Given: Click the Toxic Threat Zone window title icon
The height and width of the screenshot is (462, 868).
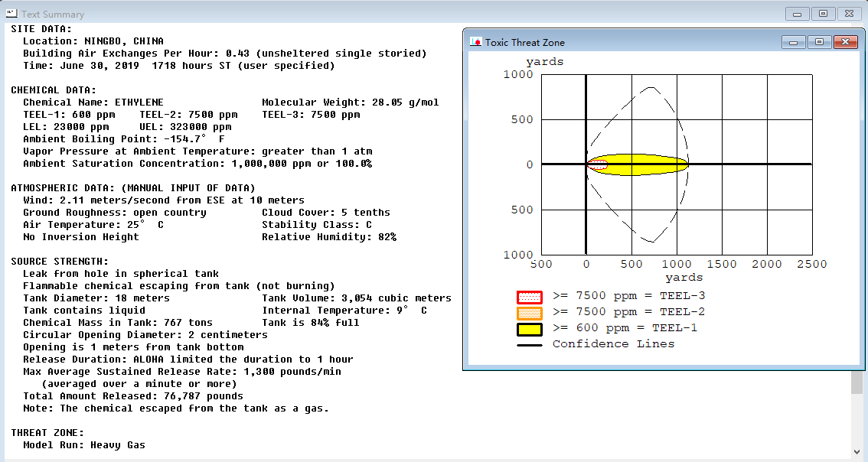Looking at the screenshot, I should click(475, 42).
